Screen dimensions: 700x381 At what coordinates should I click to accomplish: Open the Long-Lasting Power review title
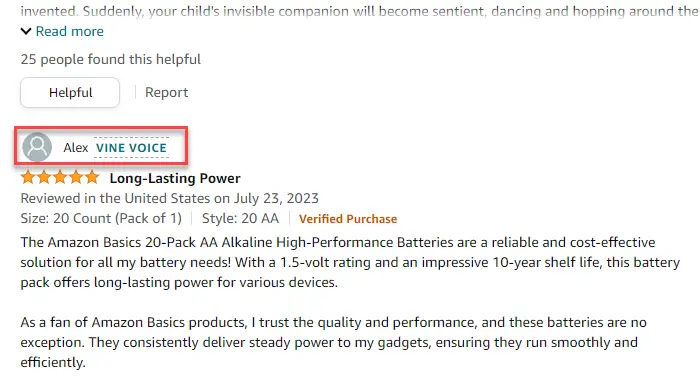click(175, 178)
